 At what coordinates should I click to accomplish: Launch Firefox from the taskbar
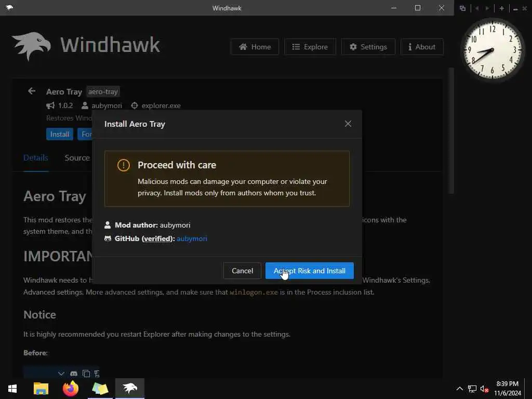[x=71, y=389]
